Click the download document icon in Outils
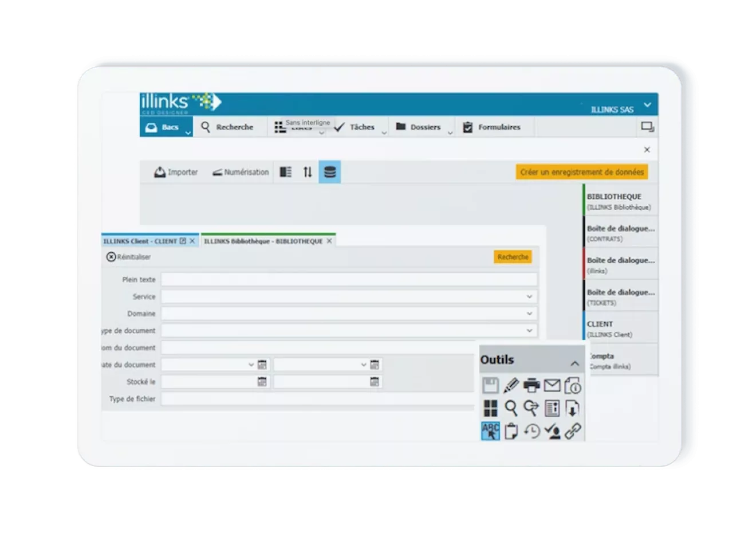756x536 pixels. click(x=572, y=408)
